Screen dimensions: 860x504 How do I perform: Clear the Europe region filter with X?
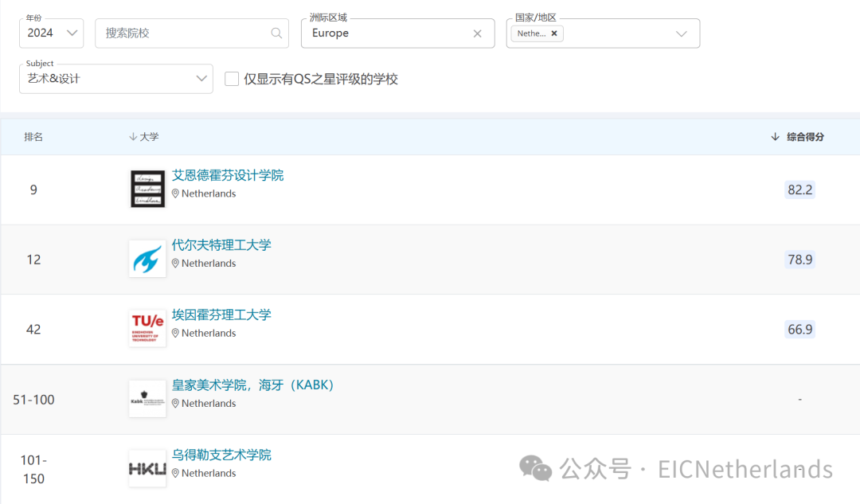pos(477,33)
